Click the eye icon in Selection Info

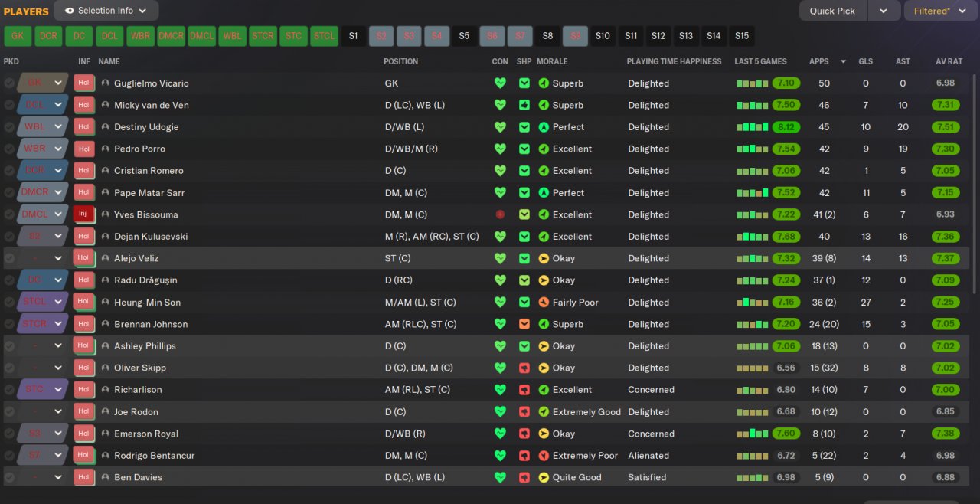(70, 11)
